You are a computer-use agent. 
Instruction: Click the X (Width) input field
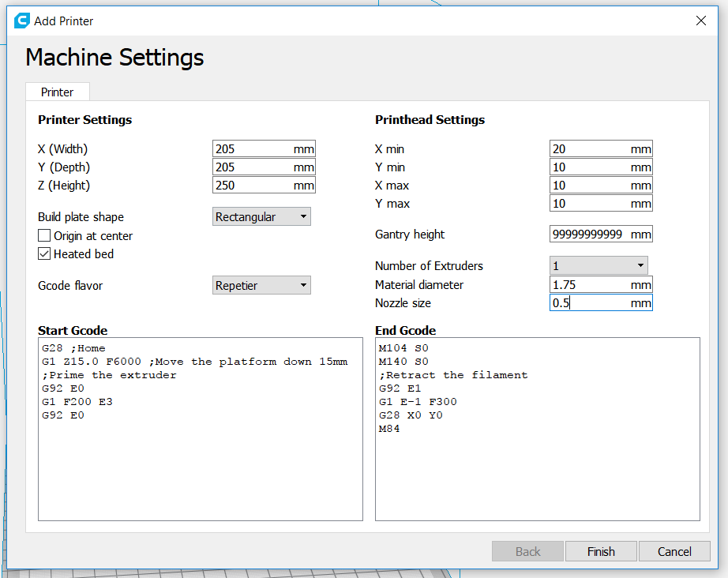pos(253,149)
